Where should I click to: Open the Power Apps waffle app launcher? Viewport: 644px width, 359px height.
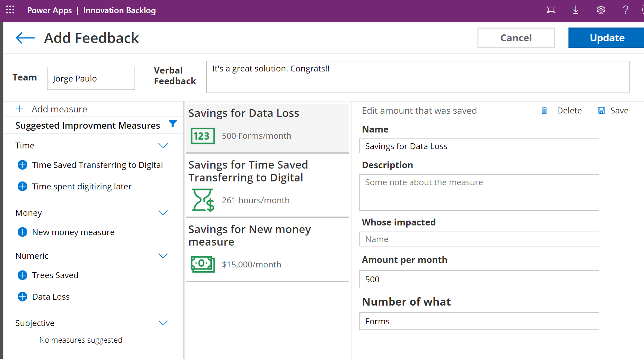(x=10, y=10)
